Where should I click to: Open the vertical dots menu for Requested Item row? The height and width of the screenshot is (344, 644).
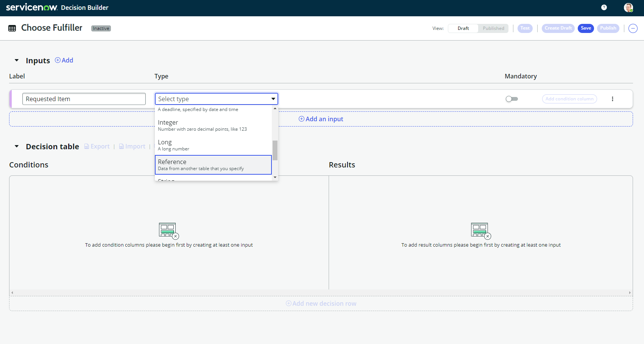[612, 99]
